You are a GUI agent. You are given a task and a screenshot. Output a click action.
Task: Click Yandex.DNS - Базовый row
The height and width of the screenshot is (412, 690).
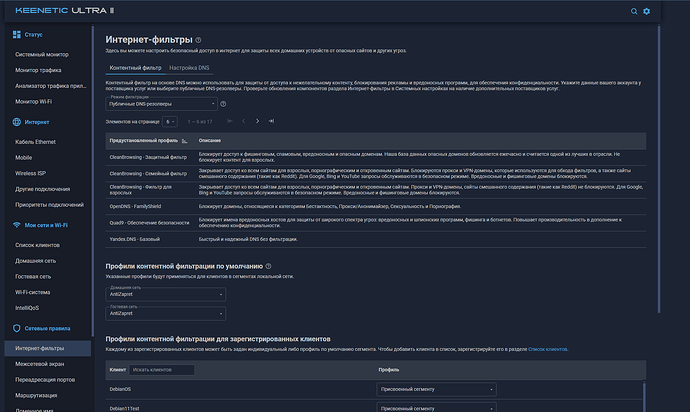[376, 239]
